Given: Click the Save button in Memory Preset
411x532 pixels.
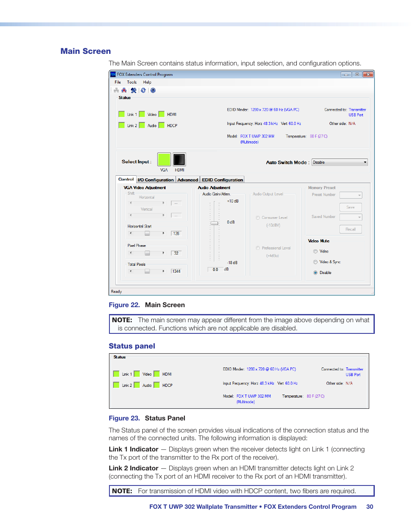Looking at the screenshot, I should coord(351,207).
